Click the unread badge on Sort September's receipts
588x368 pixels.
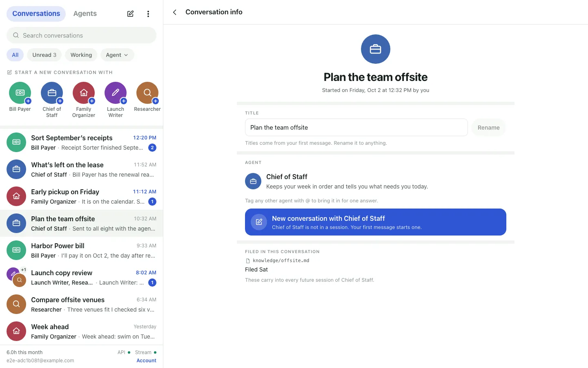click(152, 148)
